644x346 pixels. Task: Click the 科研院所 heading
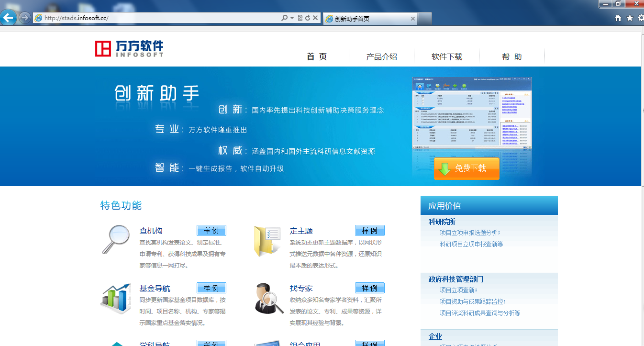point(442,222)
